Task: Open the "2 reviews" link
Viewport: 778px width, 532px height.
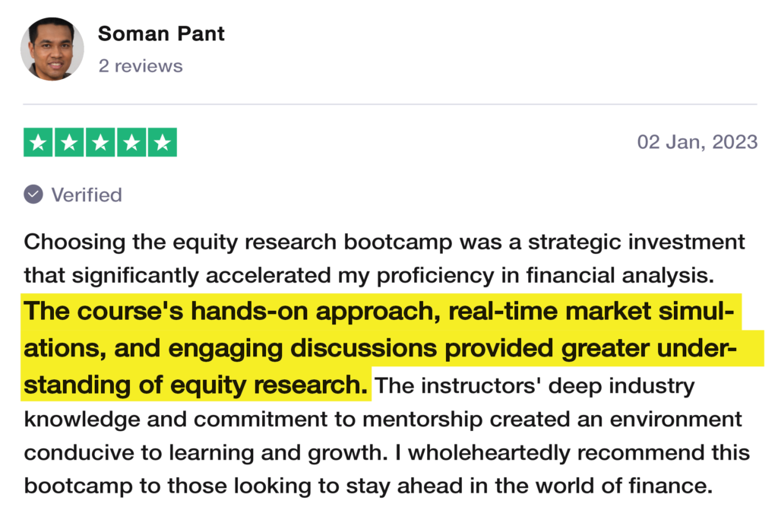Action: (141, 66)
